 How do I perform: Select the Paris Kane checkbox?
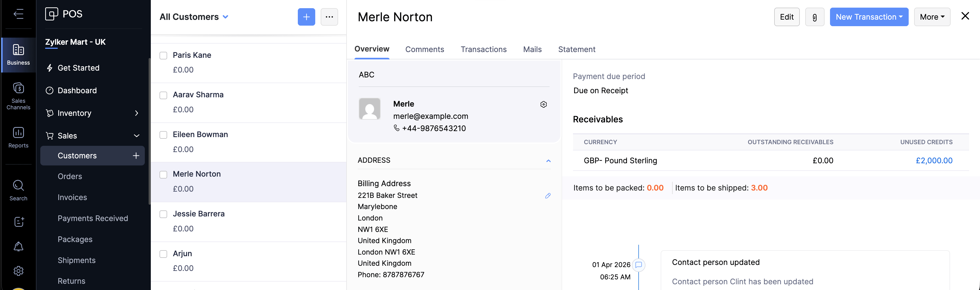pyautogui.click(x=163, y=56)
